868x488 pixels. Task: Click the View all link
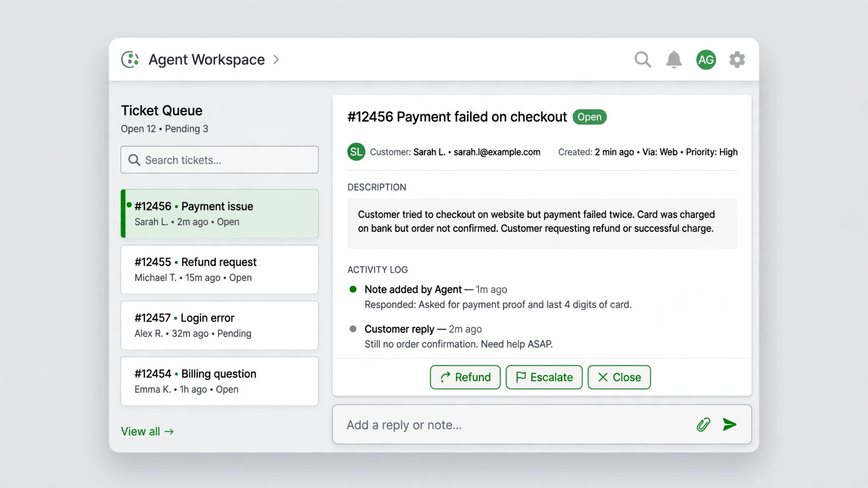point(147,431)
